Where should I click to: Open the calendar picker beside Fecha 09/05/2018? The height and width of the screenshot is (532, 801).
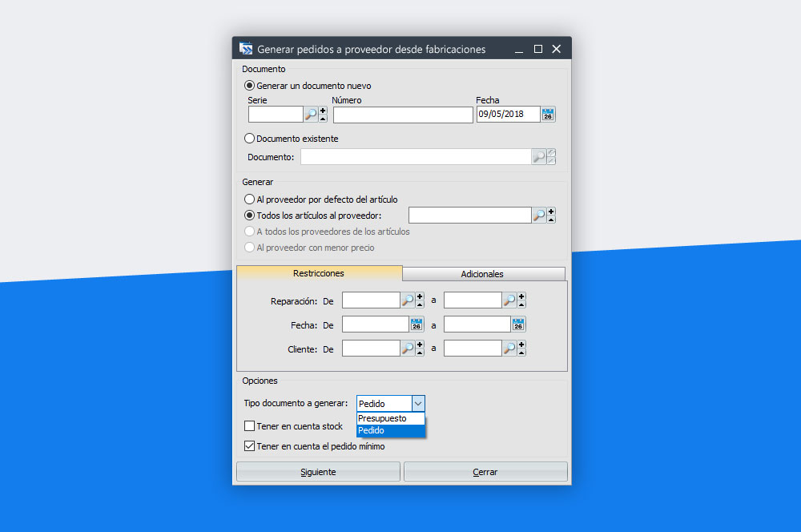pyautogui.click(x=548, y=115)
